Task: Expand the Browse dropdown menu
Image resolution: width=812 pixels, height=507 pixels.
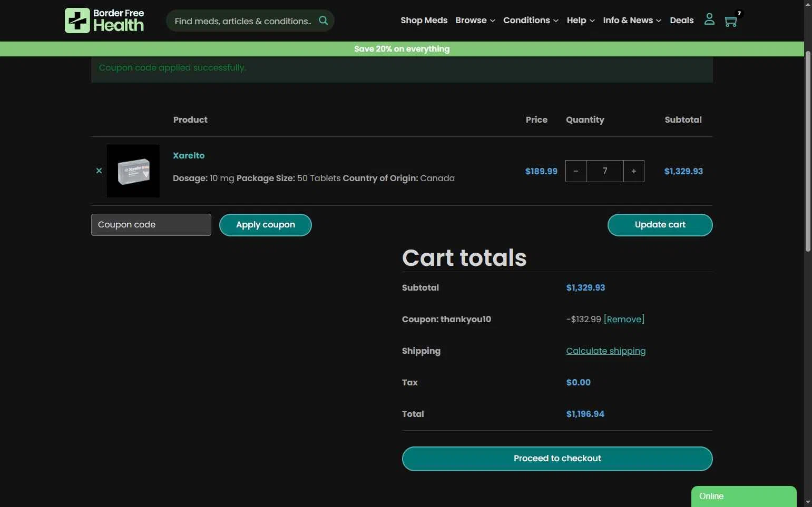Action: pos(475,20)
